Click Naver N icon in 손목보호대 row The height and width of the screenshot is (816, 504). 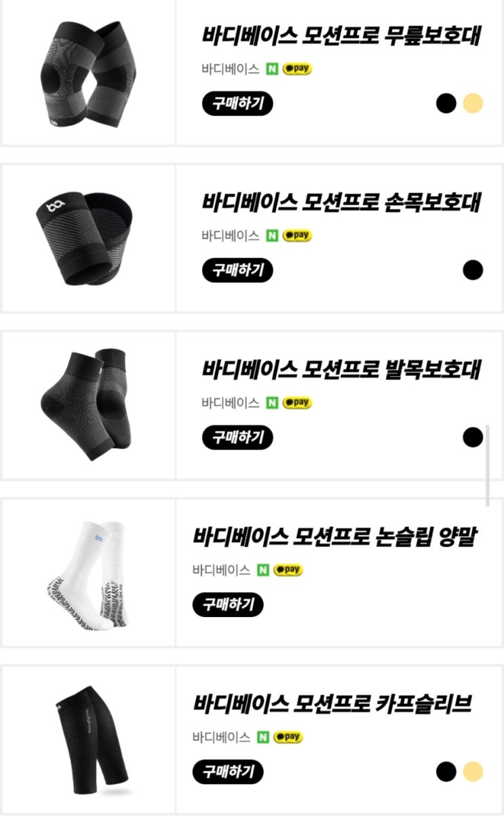point(273,236)
